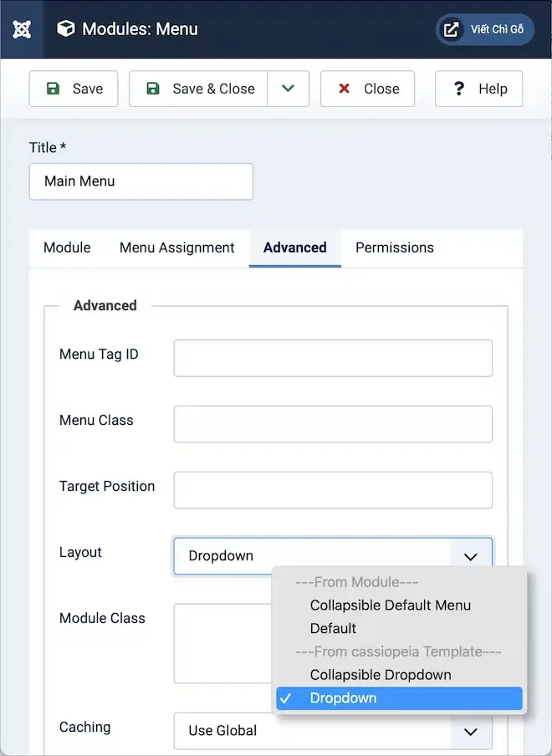Click the Modules cube icon in header
Screen dimensions: 552x756
65,29
